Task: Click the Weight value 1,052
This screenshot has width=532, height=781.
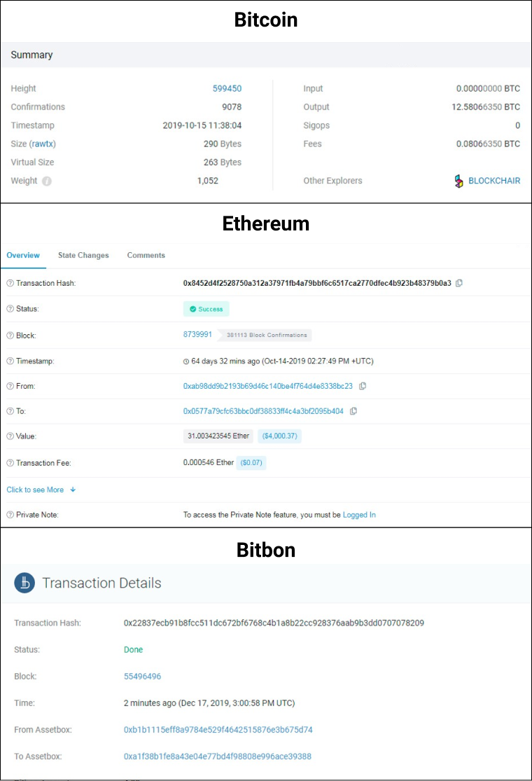Action: pyautogui.click(x=207, y=181)
